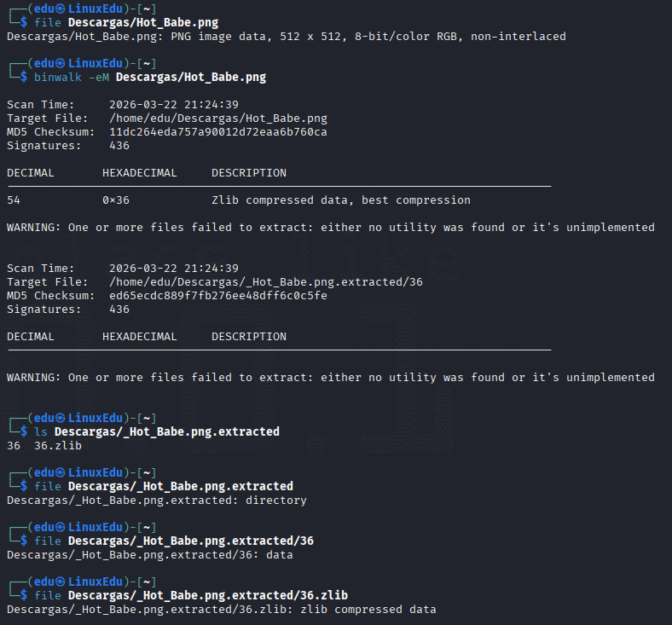Click the dollar prompt before ls command
The height and width of the screenshot is (625, 672).
pyautogui.click(x=24, y=431)
